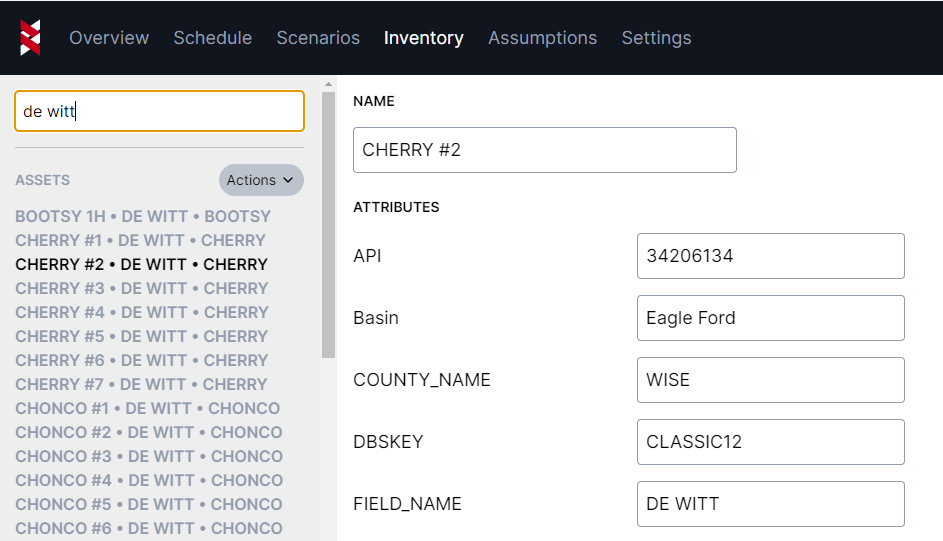Viewport: 943px width, 541px height.
Task: Edit the API field value 34206134
Action: point(770,256)
